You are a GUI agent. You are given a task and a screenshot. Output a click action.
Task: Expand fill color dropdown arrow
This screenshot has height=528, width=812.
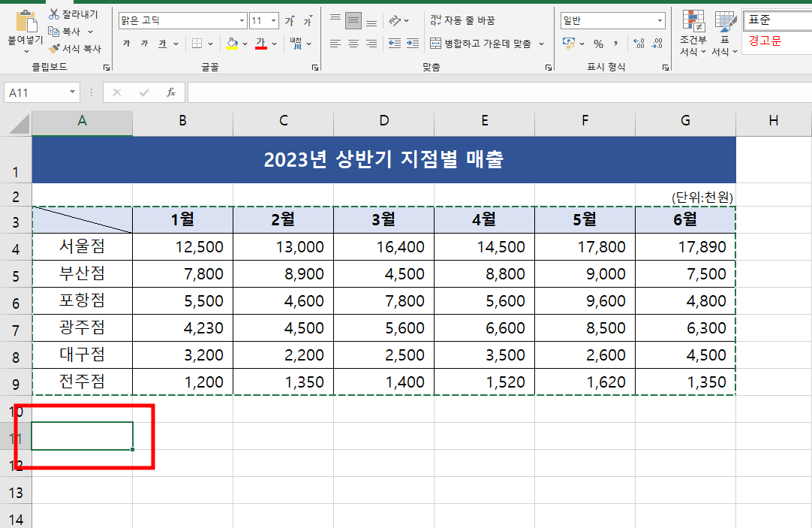[245, 44]
